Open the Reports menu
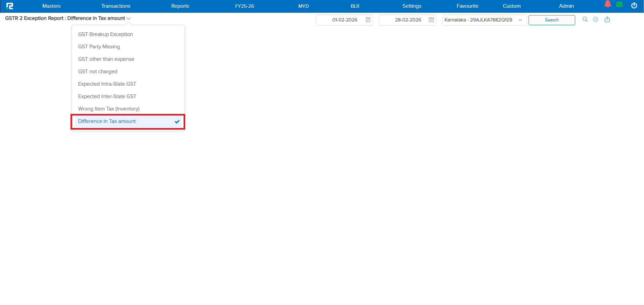This screenshot has height=305, width=644. (180, 6)
